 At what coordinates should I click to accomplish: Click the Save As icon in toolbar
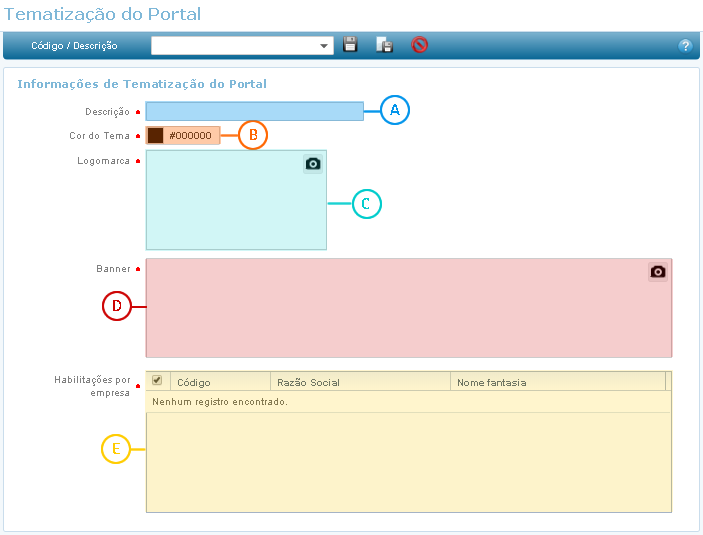pos(384,45)
